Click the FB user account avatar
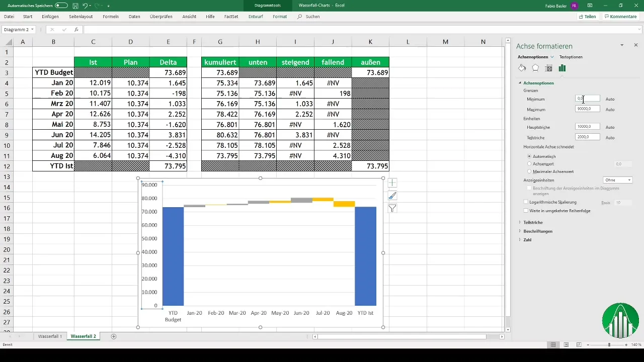The image size is (644, 362). pyautogui.click(x=574, y=5)
